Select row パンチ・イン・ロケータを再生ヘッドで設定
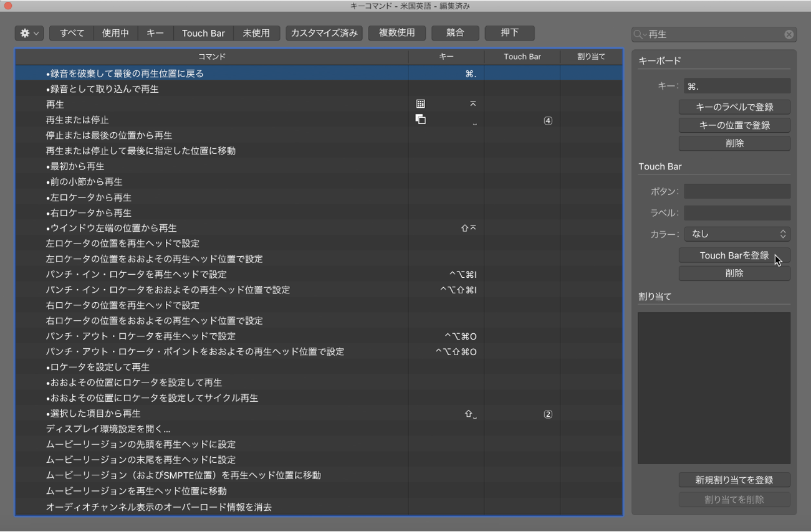 click(x=319, y=275)
